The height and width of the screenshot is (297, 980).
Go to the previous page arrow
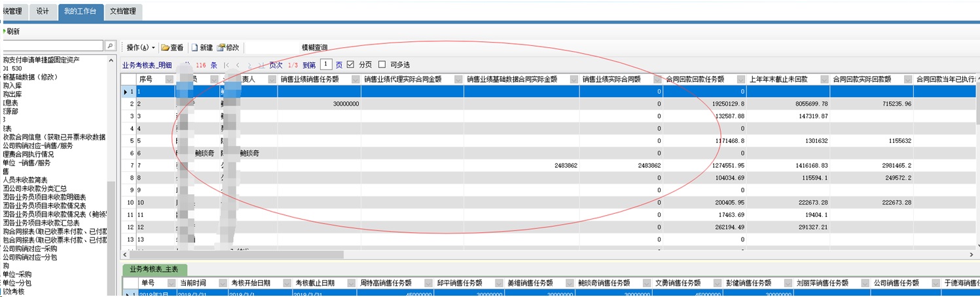(x=238, y=65)
